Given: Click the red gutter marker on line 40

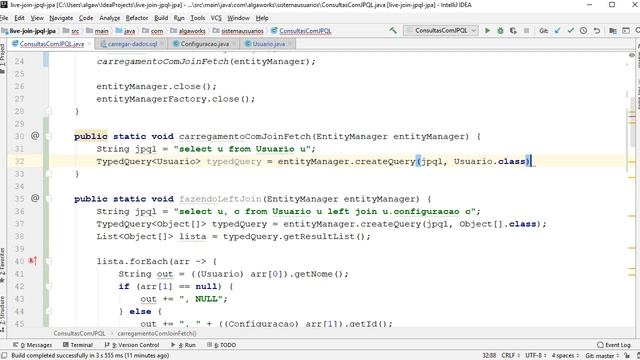Looking at the screenshot, I should pyautogui.click(x=33, y=260).
